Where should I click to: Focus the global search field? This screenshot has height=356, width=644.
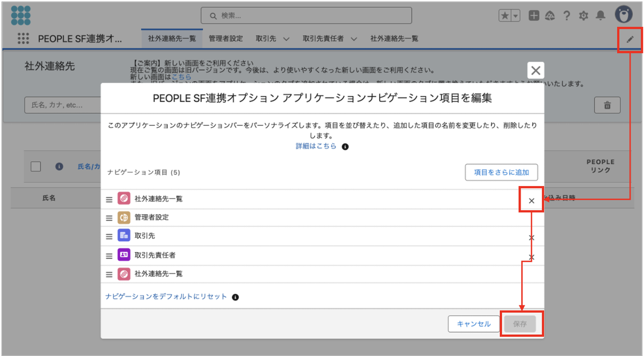tap(306, 16)
